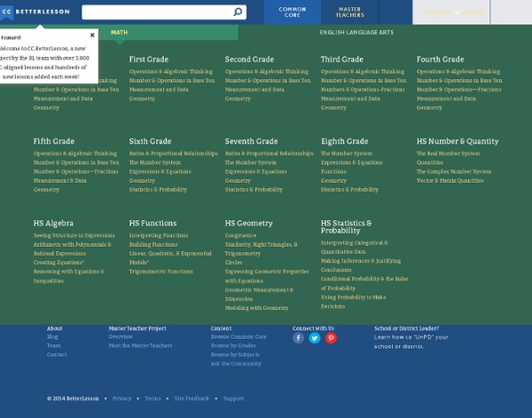Open Third Grade Measurement and Data

350,99
